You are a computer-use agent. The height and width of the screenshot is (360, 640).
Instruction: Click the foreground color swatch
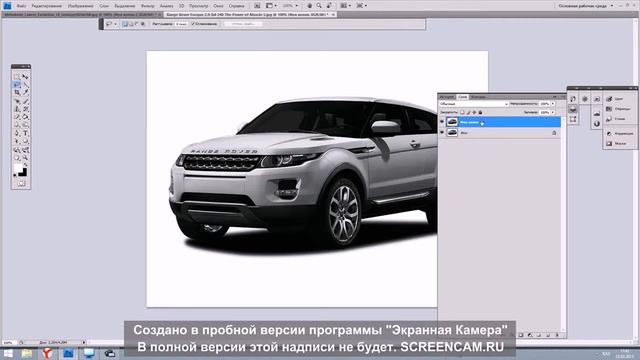[x=18, y=168]
